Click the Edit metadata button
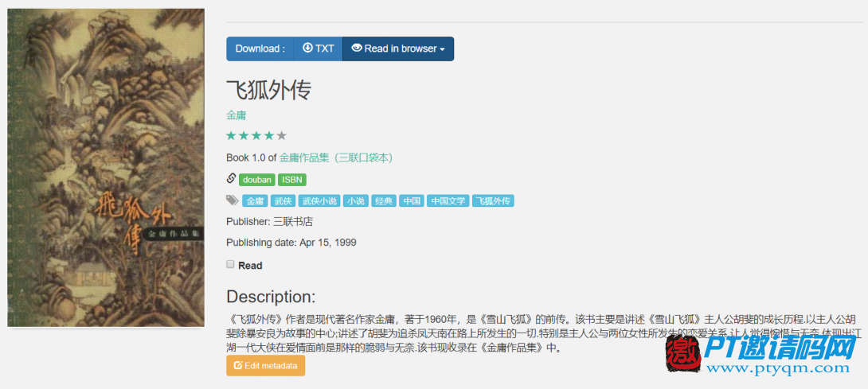868x389 pixels. (266, 366)
